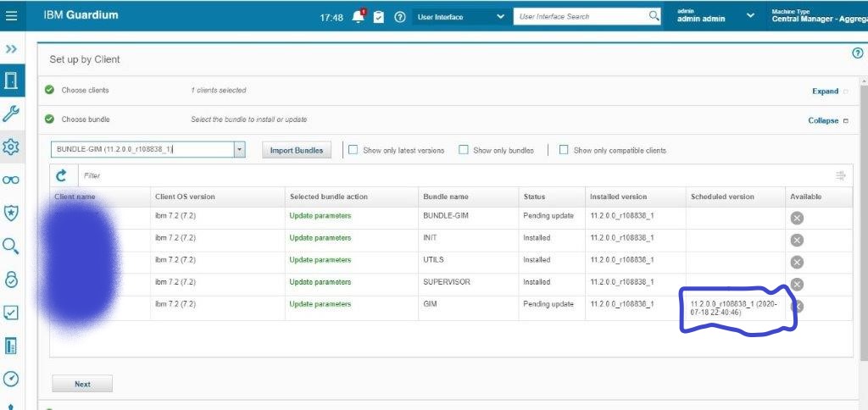Open the checkmark Comply sidebar icon
868x410 pixels.
point(11,313)
